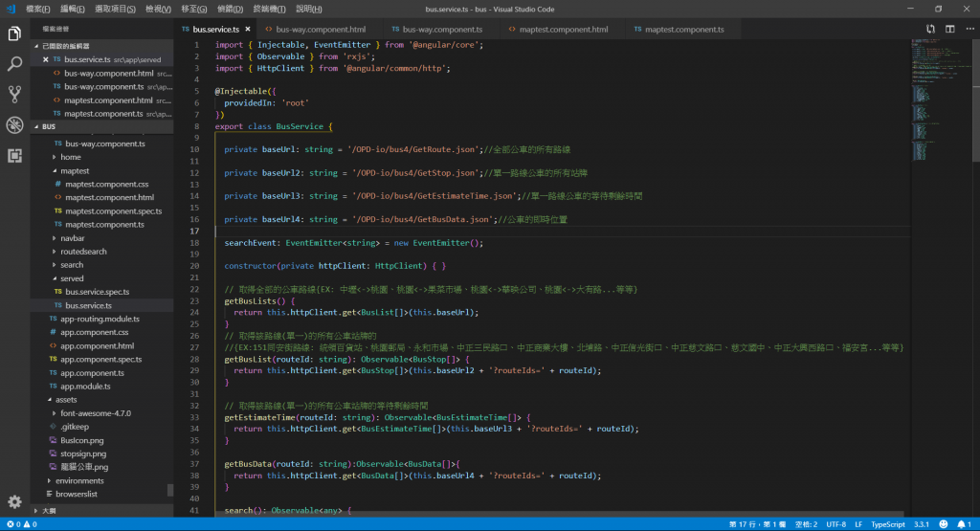Open the Source Control view
The image size is (980, 531).
[14, 95]
